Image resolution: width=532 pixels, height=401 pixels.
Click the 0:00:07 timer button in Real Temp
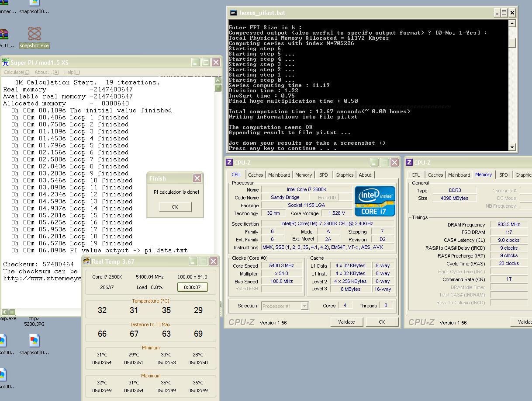[x=192, y=287]
